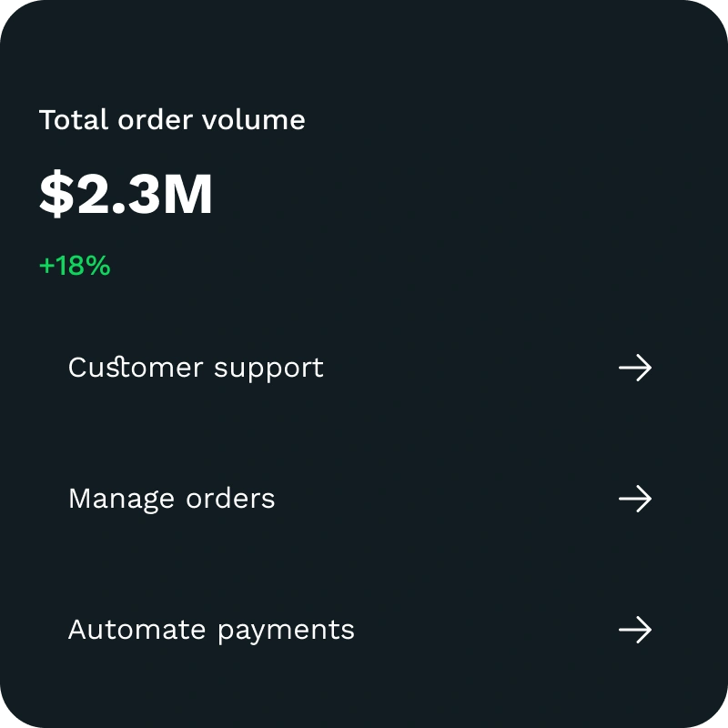Click the +18% percentage change text

[x=75, y=266]
